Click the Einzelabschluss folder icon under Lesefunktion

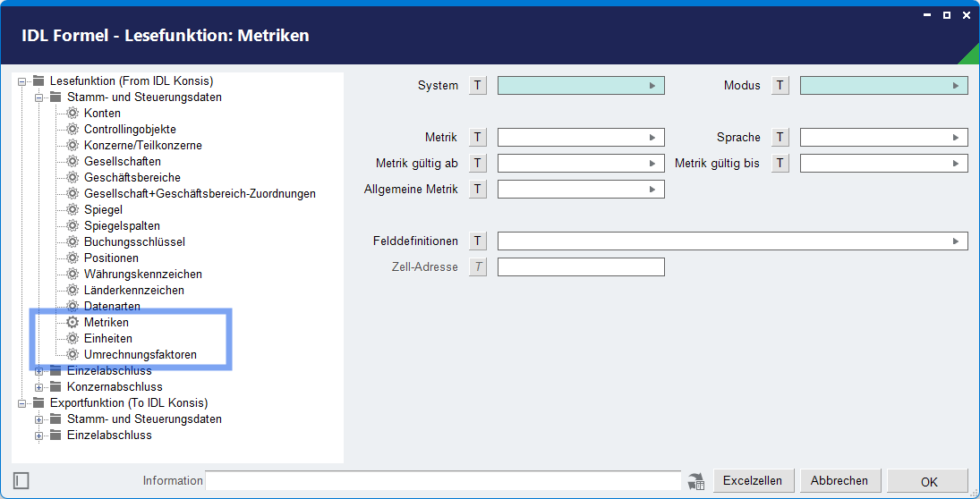(56, 370)
